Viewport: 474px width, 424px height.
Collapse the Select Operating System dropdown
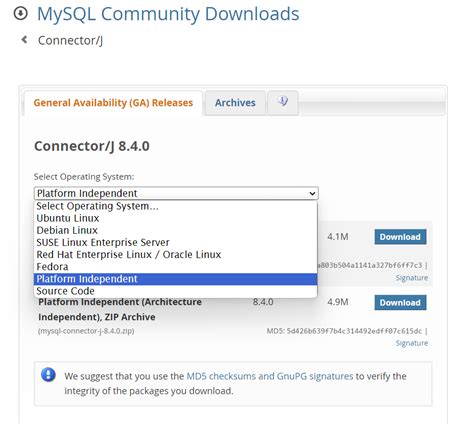[176, 193]
